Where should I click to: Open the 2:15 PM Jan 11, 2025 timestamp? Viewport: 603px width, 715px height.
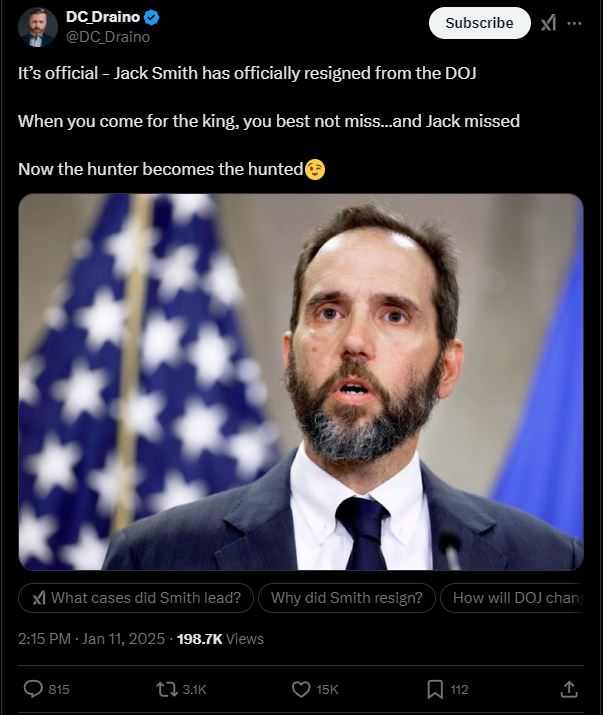click(x=91, y=639)
